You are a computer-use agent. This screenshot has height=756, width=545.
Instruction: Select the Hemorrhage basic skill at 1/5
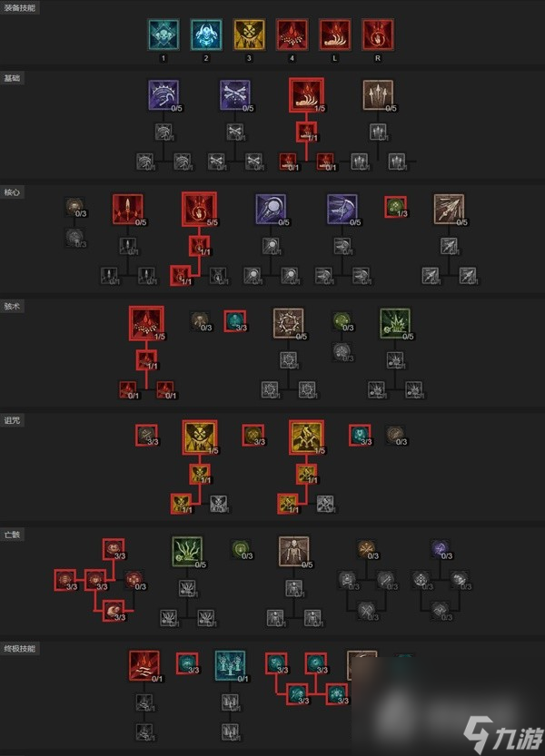pos(306,95)
